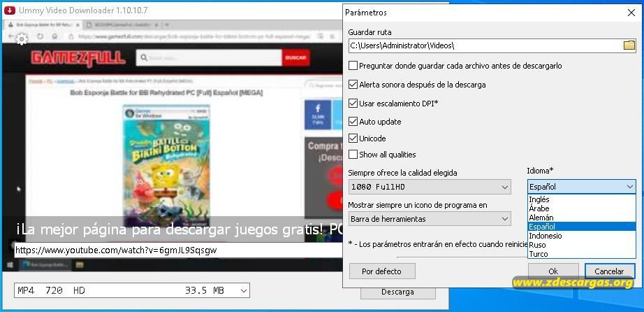Choose Indonesio from language list

pyautogui.click(x=582, y=236)
